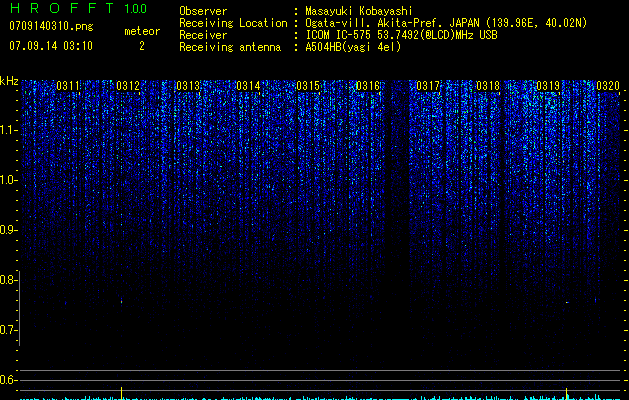Click the 1.1 kHz axis label
This screenshot has height=400, width=629.
point(8,130)
